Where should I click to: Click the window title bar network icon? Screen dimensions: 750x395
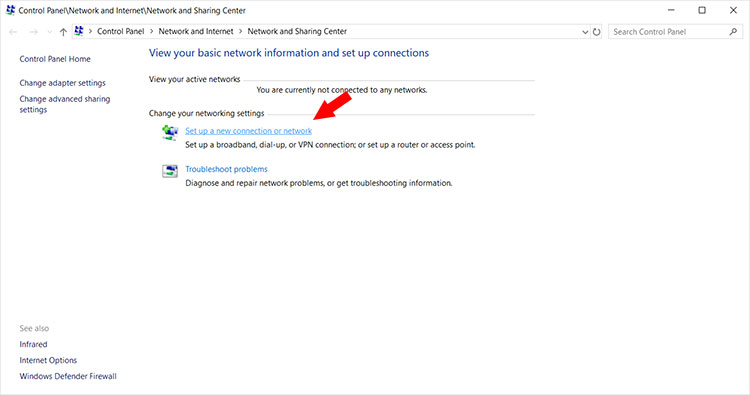click(x=11, y=10)
